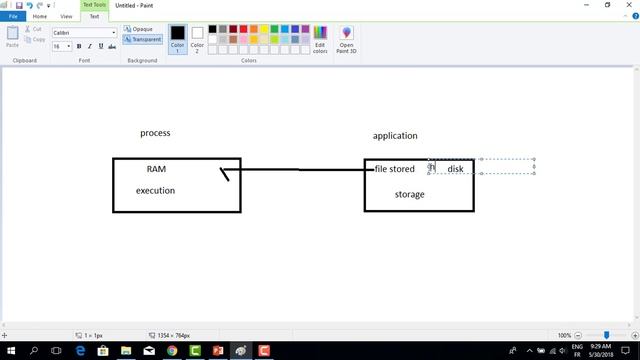Open Task View from taskbar
Screen dimensions: 640x360
click(56, 351)
